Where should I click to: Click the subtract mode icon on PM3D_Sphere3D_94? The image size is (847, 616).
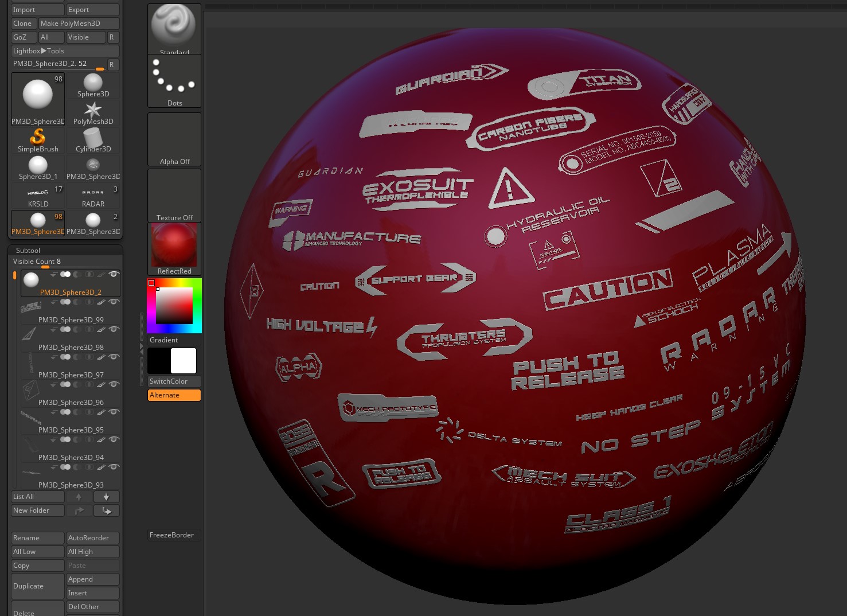pos(77,439)
